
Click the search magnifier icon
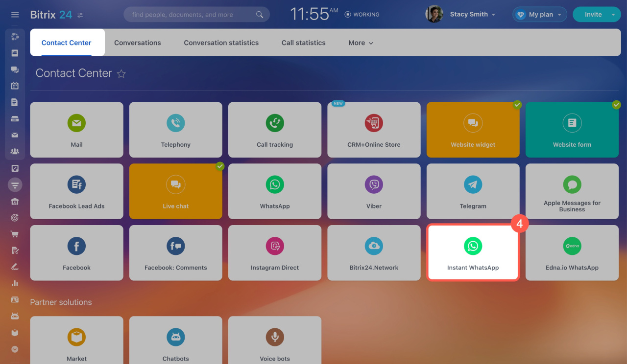[x=260, y=15]
